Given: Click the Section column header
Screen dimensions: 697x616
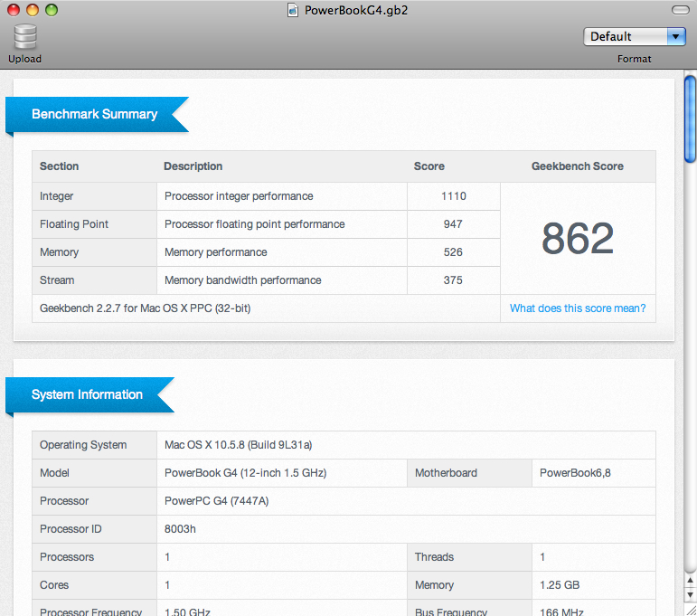Looking at the screenshot, I should 59,166.
